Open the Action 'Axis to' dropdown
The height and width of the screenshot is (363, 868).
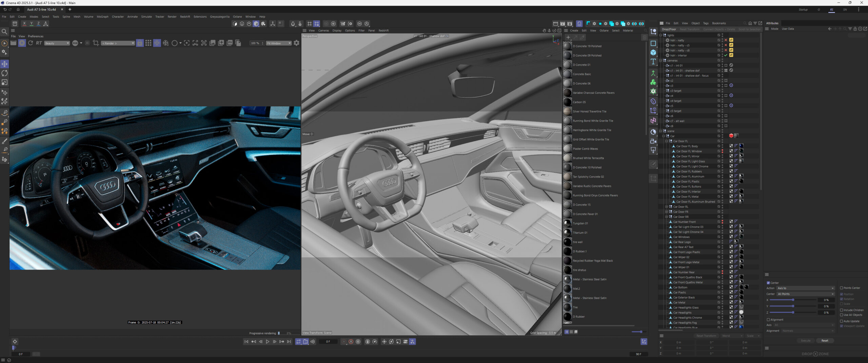[x=805, y=288]
